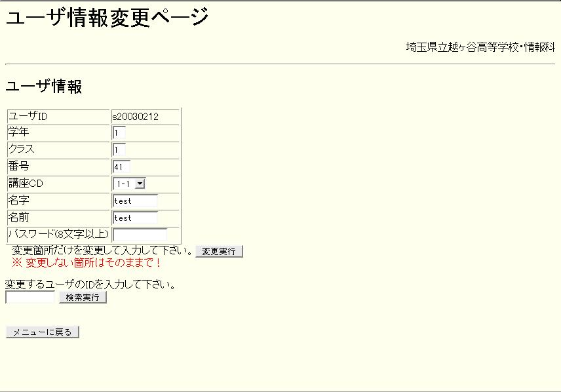Click the ユーザ情報 section heading
The width and height of the screenshot is (561, 392).
coord(44,87)
